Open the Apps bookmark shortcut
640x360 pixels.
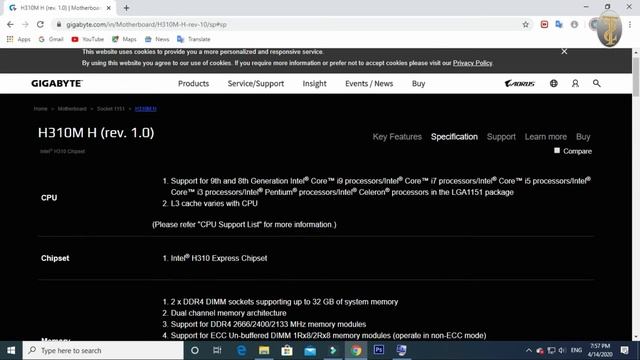click(18, 39)
